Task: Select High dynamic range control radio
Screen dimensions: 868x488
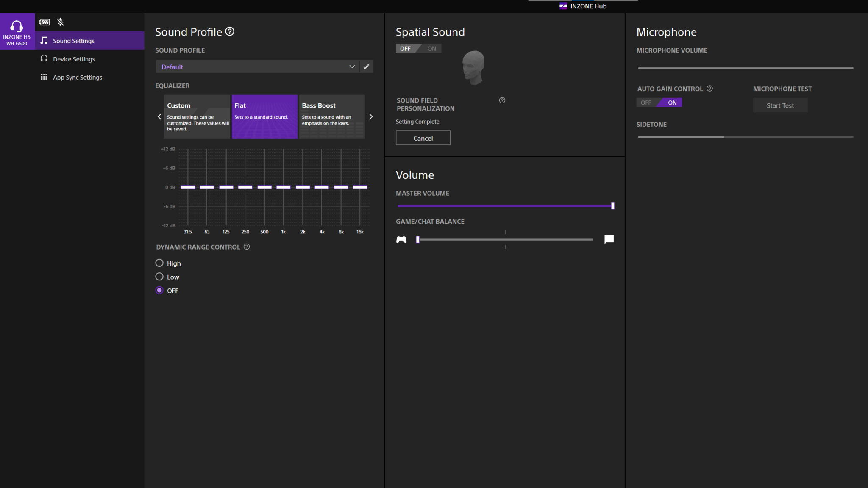Action: [x=159, y=263]
